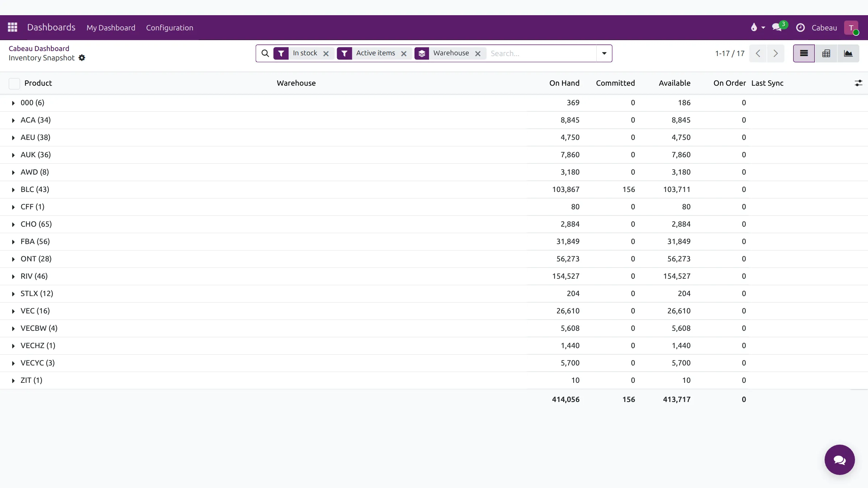Image resolution: width=868 pixels, height=488 pixels.
Task: Sort by Committed column header
Action: pos(615,83)
